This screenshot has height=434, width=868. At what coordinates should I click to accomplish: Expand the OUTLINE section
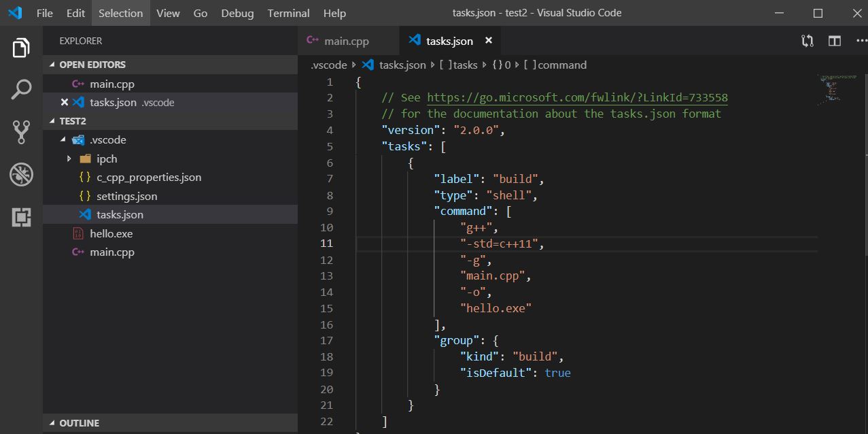click(x=52, y=422)
